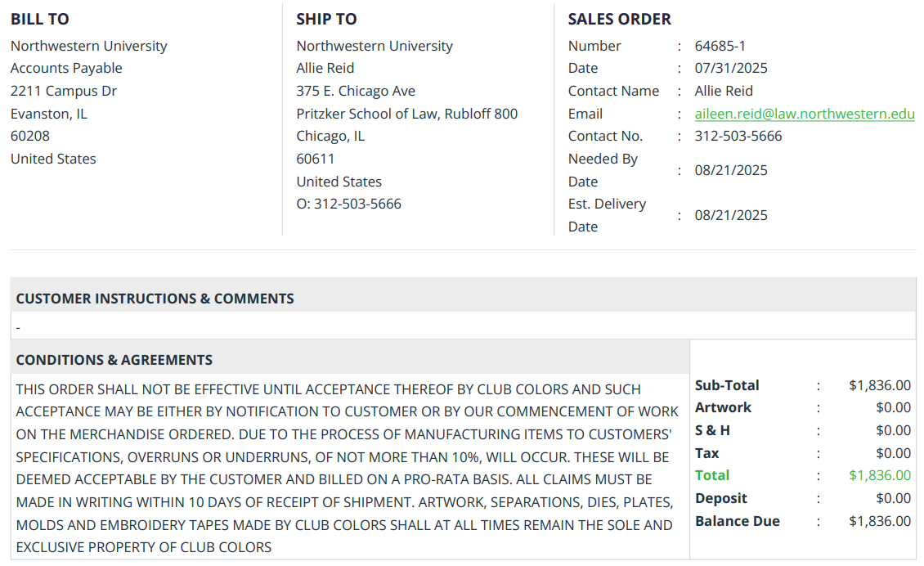Click the Customer Instructions & Comments header
Viewport: 924px width, 566px height.
click(155, 299)
